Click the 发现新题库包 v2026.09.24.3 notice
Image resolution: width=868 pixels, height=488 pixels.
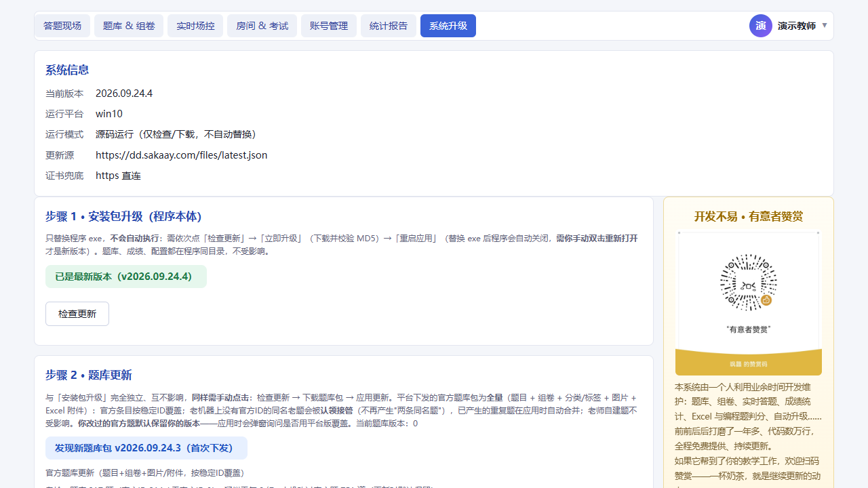(146, 448)
